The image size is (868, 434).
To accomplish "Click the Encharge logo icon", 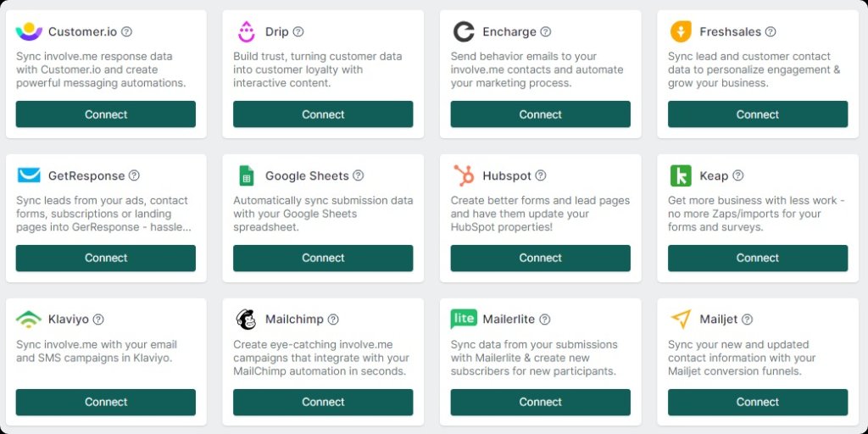I will 464,31.
